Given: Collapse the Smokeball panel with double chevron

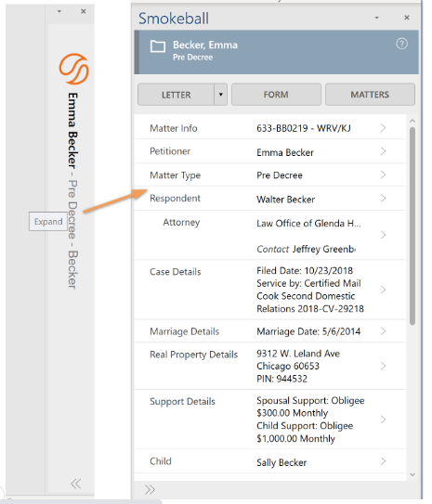Looking at the screenshot, I should pos(150,489).
